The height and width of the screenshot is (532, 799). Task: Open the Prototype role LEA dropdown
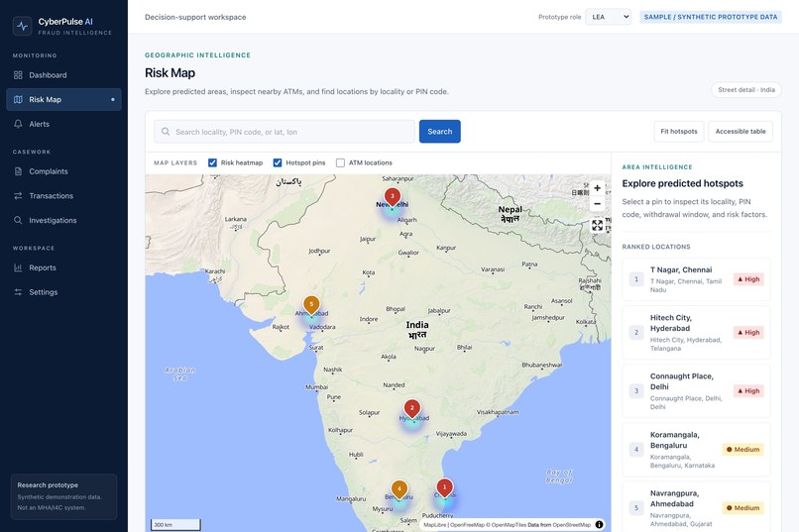pyautogui.click(x=608, y=17)
